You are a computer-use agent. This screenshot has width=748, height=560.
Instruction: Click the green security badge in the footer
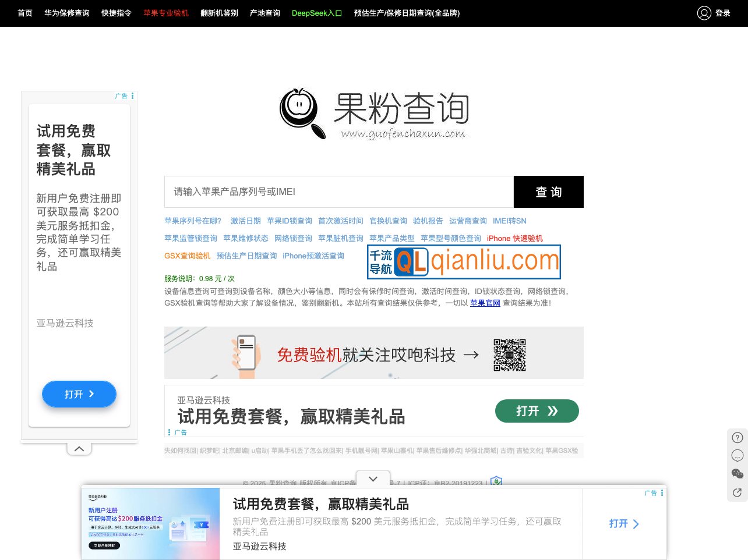pos(496,482)
